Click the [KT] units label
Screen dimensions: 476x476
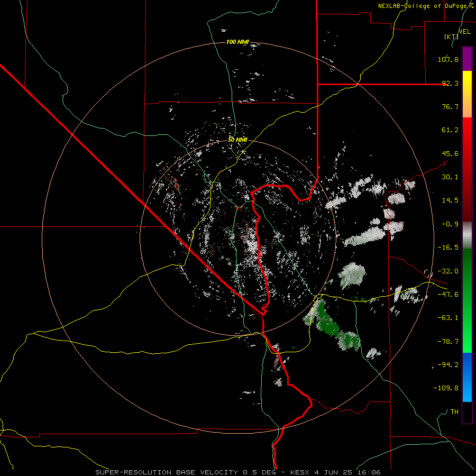[452, 37]
